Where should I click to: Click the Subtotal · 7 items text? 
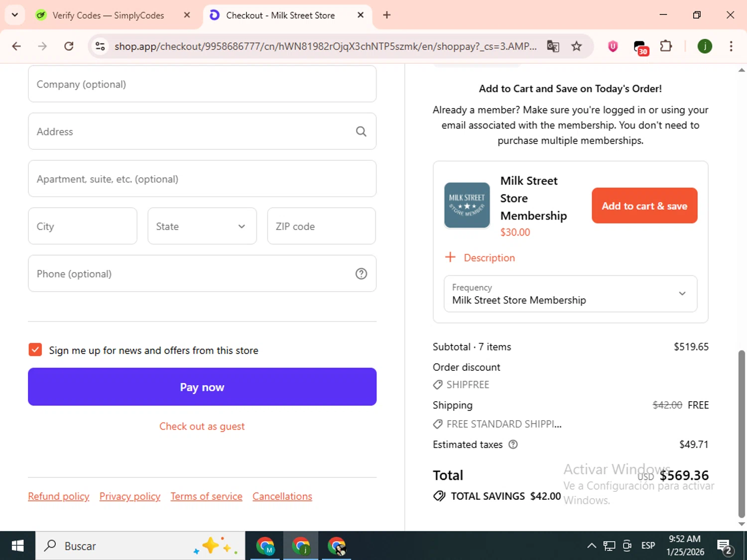click(472, 347)
